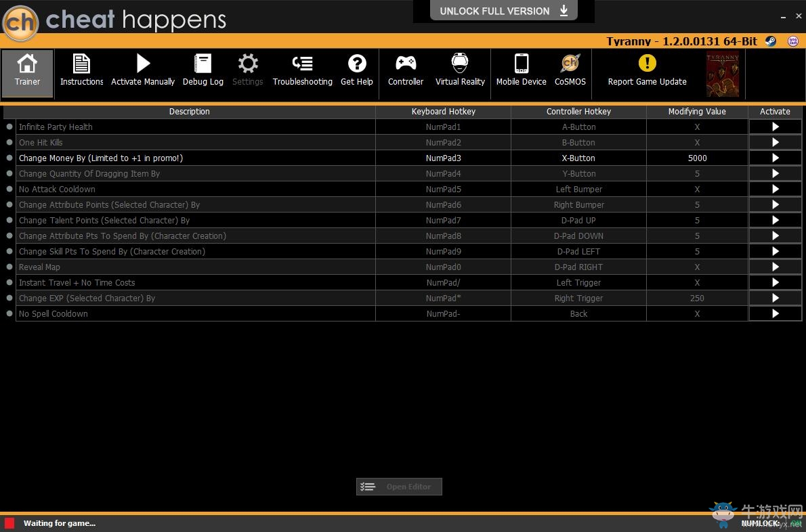Edit money modifying value 5000
806x532 pixels.
[697, 158]
